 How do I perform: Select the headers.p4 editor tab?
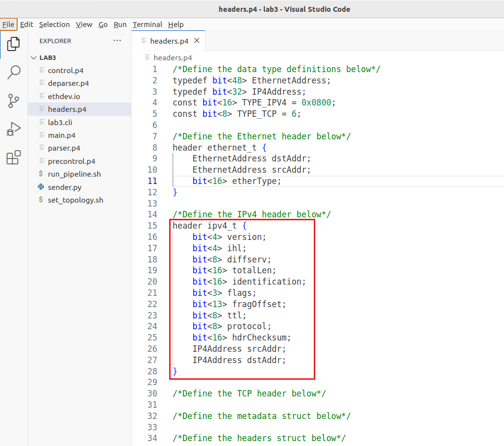coord(168,41)
